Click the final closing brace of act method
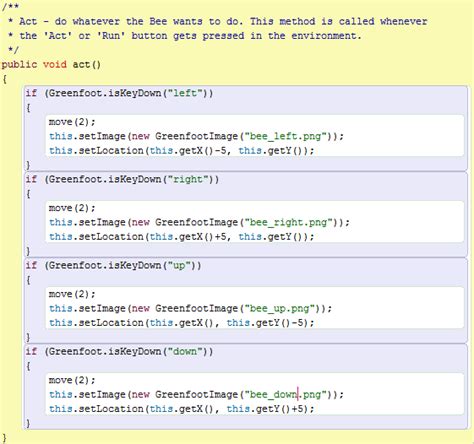 coord(4,437)
